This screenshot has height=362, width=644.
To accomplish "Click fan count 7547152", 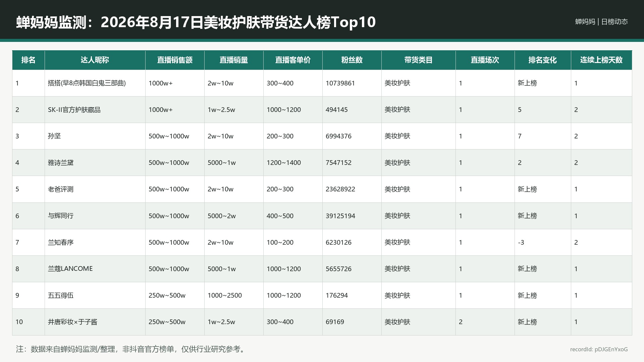I will coord(338,163).
